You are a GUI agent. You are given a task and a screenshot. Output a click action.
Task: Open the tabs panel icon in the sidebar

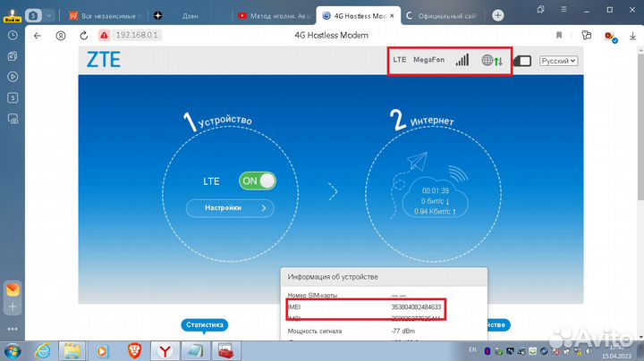tap(13, 55)
